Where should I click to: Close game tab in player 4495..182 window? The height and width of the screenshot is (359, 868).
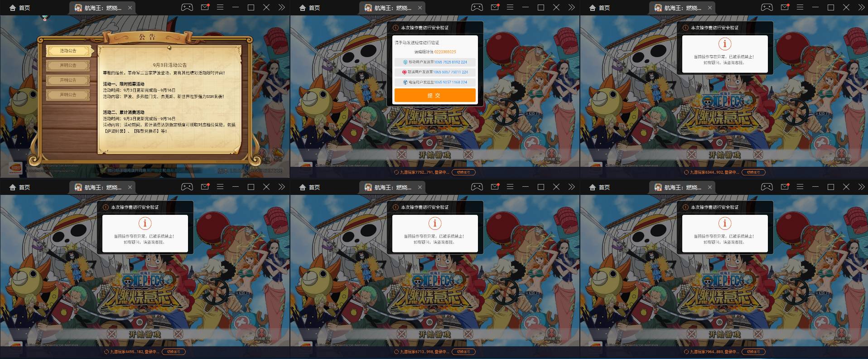[x=130, y=187]
